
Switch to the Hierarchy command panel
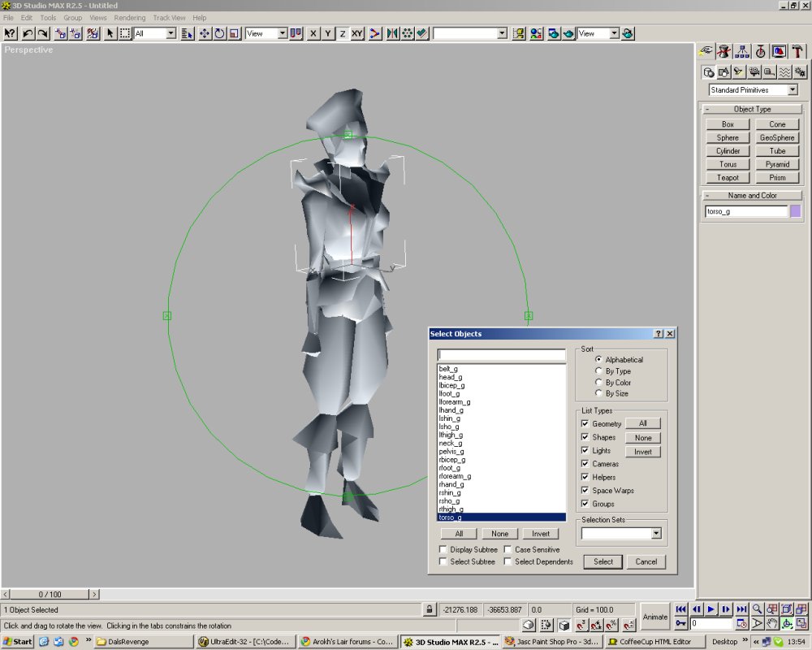[x=742, y=51]
